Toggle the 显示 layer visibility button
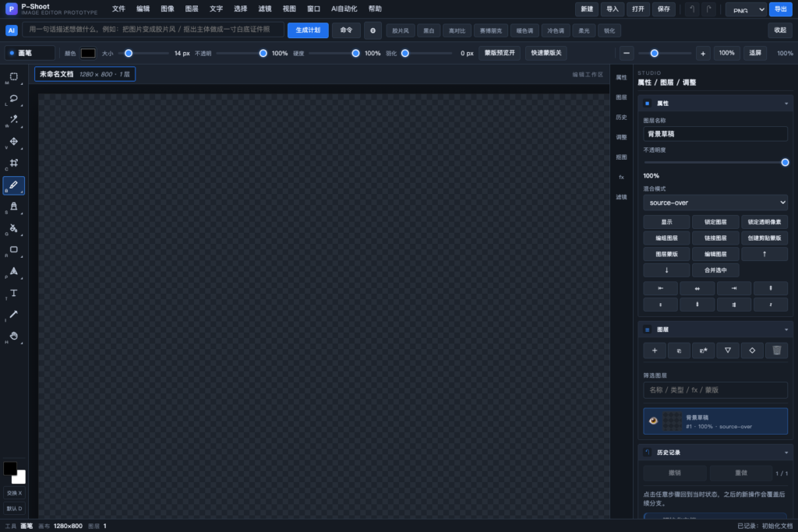The height and width of the screenshot is (532, 798). [667, 222]
